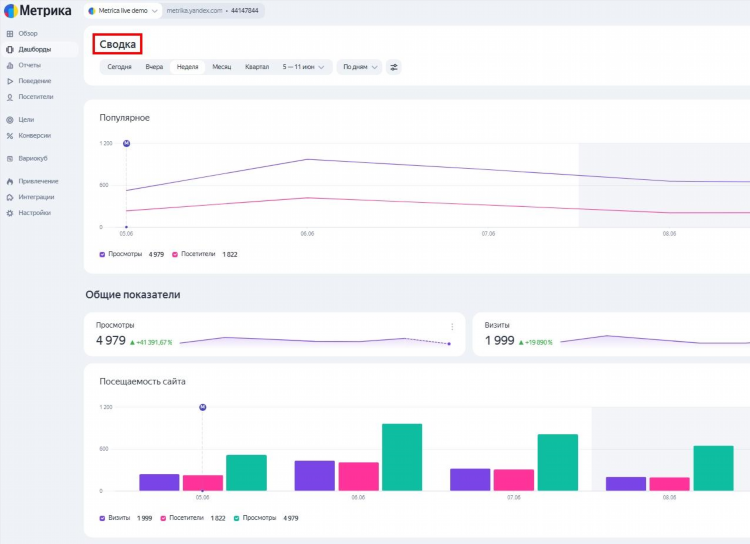Image resolution: width=750 pixels, height=544 pixels.
Task: Click the Поведение play icon
Action: (10, 81)
